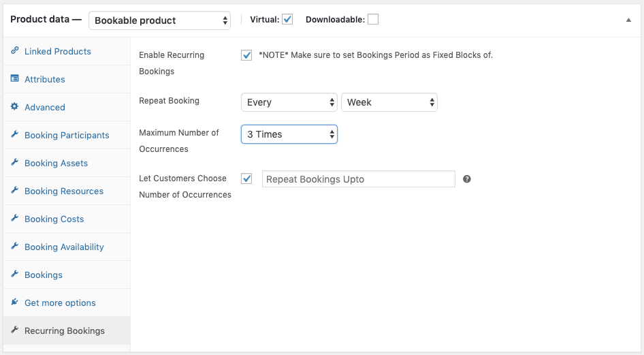Screen dimensions: 644x355
Task: Open the Bookable product type dropdown
Action: coord(160,20)
